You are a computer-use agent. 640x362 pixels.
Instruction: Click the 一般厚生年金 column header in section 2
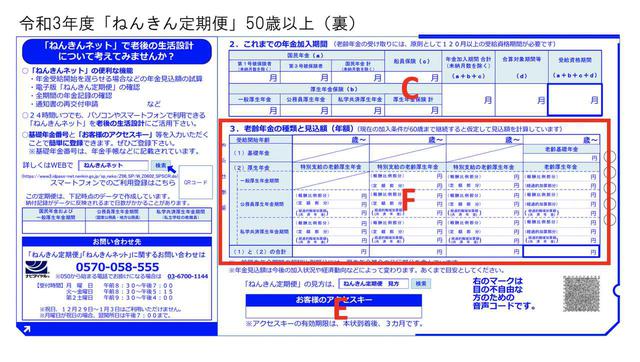coord(255,99)
